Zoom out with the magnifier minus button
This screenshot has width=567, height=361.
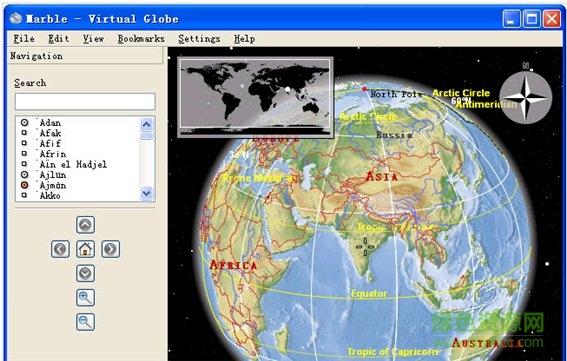pyautogui.click(x=85, y=322)
